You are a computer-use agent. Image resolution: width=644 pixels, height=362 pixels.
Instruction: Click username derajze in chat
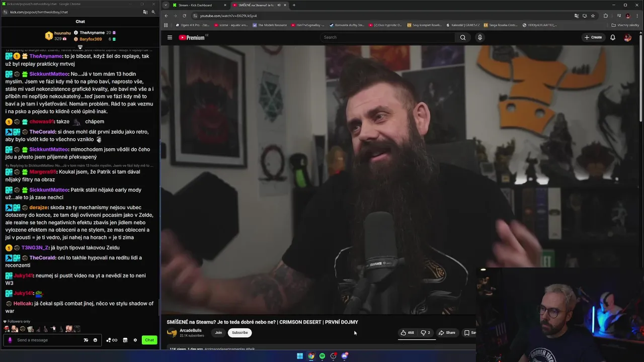[39, 207]
